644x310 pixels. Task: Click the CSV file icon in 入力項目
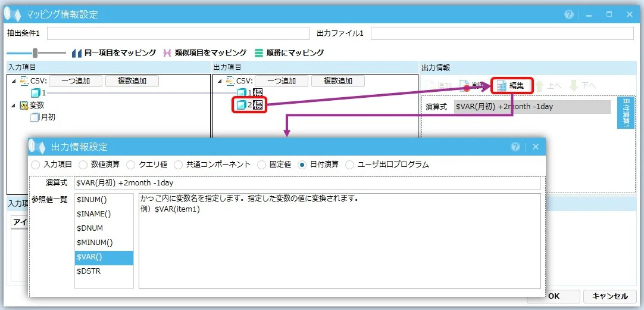pos(24,82)
